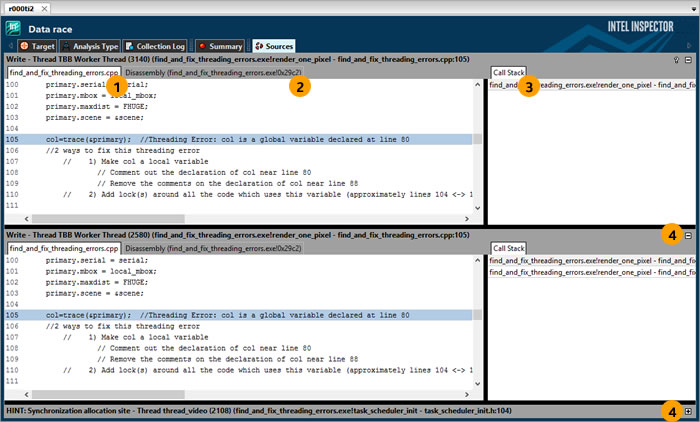
Task: Open Disassembly tab in Thread 2580 pane
Action: [x=213, y=248]
